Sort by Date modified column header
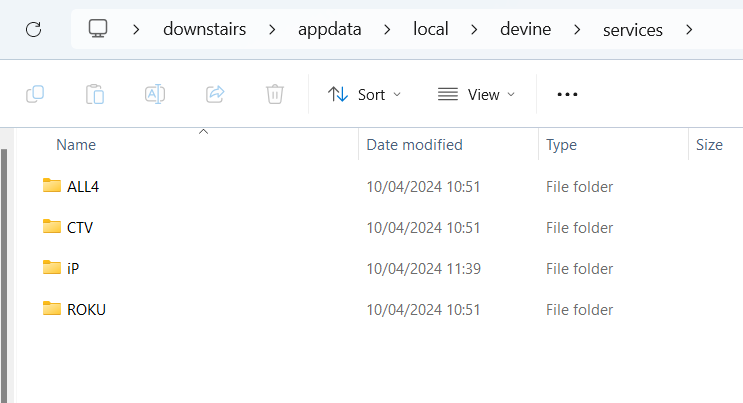743x403 pixels. pyautogui.click(x=414, y=145)
